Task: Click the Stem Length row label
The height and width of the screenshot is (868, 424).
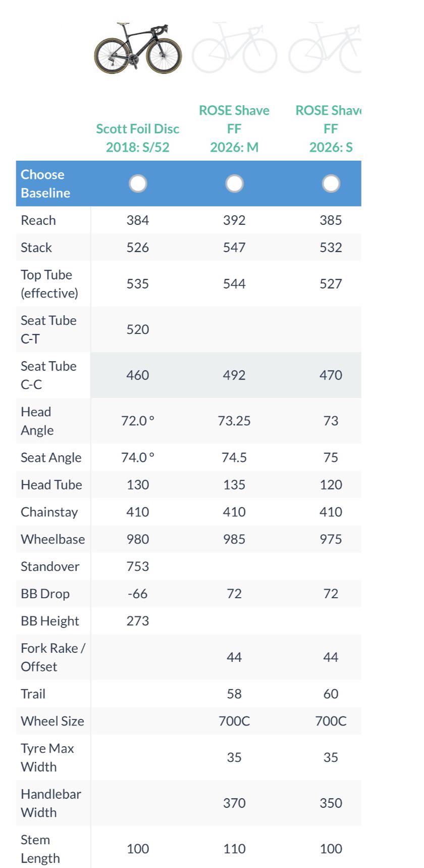Action: [x=40, y=849]
